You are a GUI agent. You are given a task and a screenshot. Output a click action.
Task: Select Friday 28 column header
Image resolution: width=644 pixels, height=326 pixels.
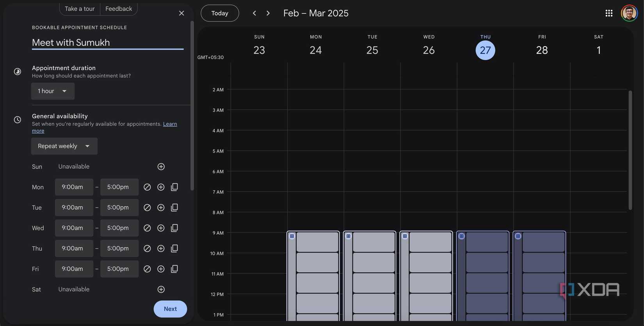coord(542,46)
